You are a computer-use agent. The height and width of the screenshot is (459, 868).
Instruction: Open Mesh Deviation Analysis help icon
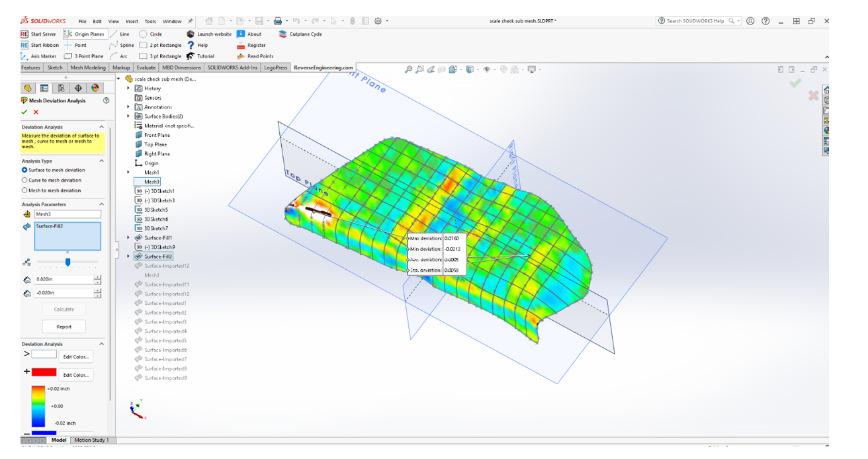tap(106, 101)
